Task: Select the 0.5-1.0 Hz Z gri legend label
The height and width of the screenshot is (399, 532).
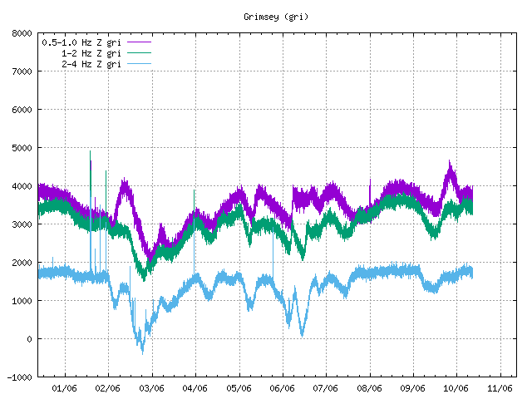Action: (81, 42)
